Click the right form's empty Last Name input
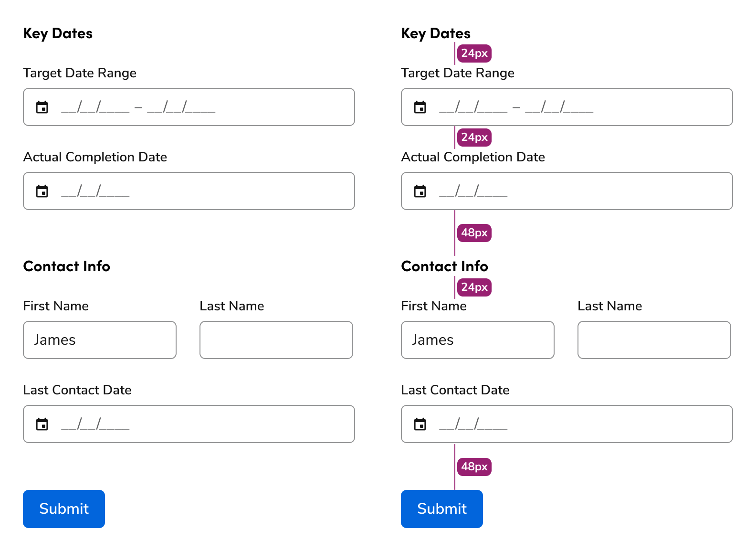The image size is (756, 551). pyautogui.click(x=654, y=340)
